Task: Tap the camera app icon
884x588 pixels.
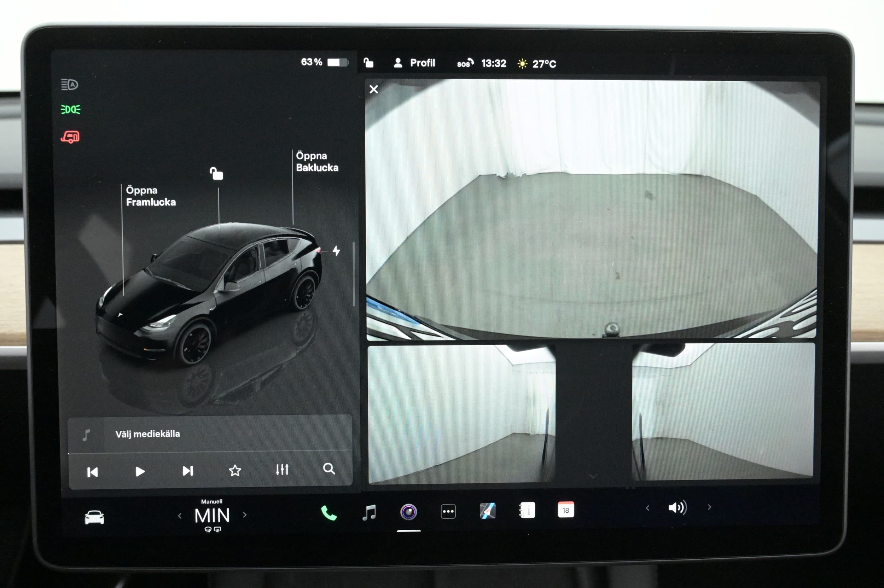Action: tap(408, 512)
